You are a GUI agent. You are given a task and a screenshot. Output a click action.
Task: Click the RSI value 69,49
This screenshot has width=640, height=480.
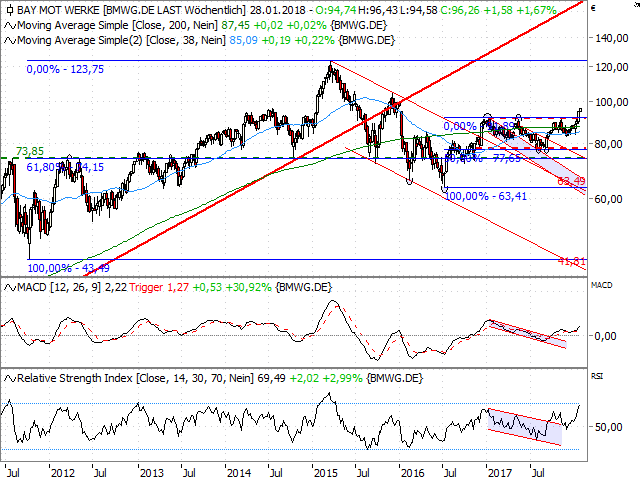click(x=271, y=378)
